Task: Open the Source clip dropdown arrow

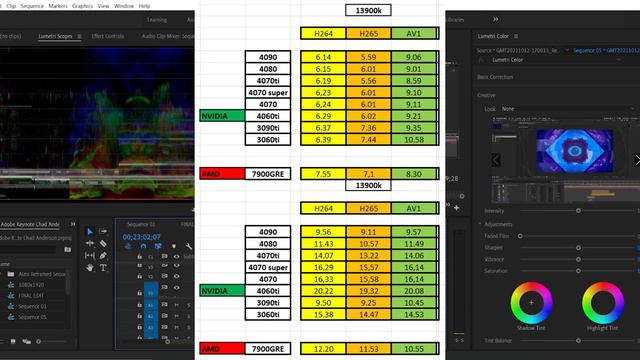Action: [x=567, y=51]
